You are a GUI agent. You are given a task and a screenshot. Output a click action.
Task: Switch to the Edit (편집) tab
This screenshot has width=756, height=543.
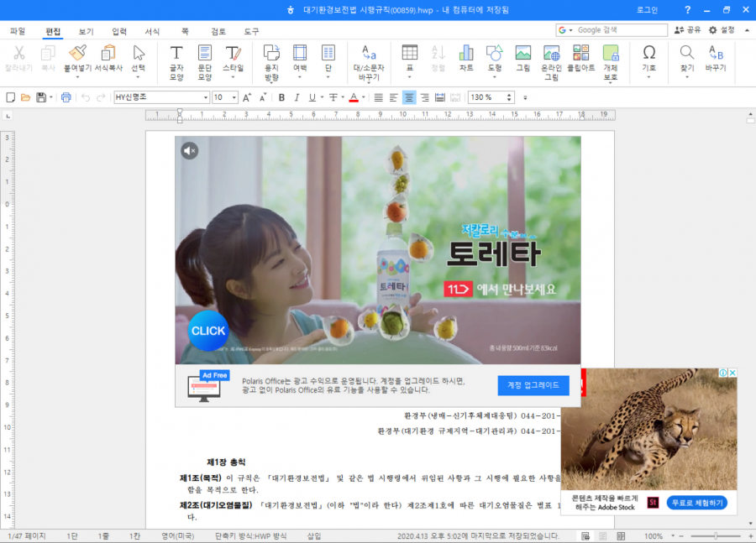click(53, 31)
